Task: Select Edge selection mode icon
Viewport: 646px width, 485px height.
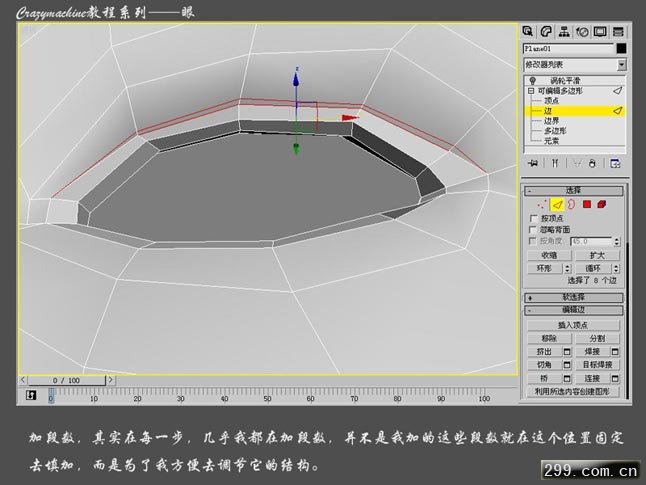Action: 557,204
